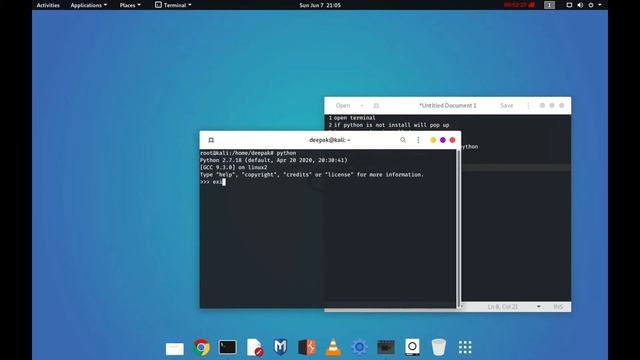Viewport: 640px width, 360px height.
Task: Open the Places menu
Action: 130,5
